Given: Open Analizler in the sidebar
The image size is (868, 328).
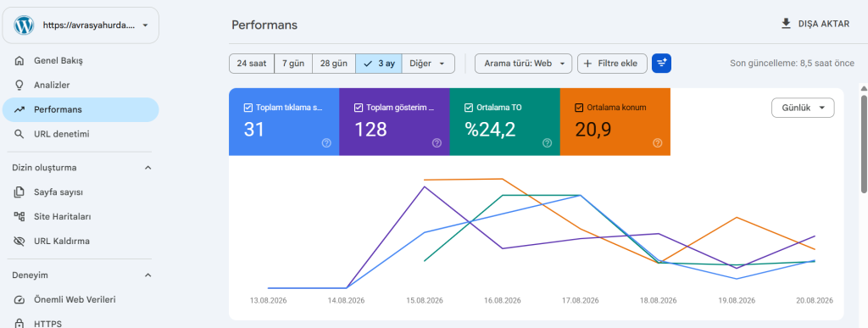Looking at the screenshot, I should tap(81, 86).
